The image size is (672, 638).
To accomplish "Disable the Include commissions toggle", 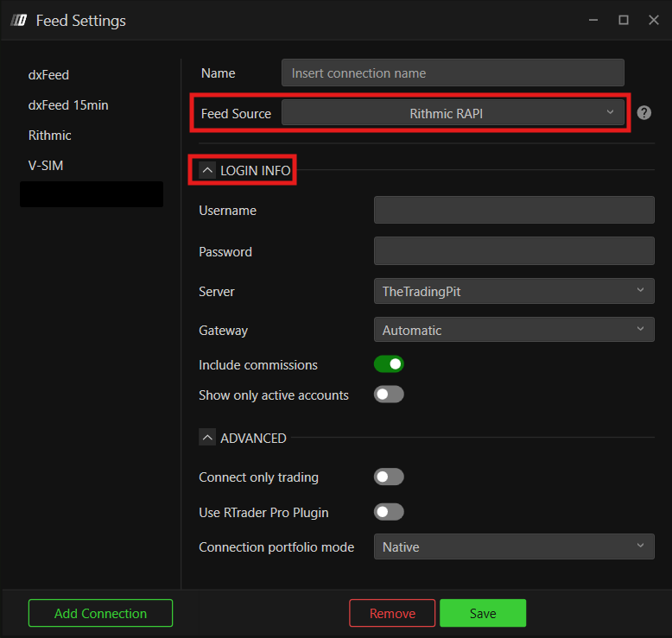I will tap(389, 364).
